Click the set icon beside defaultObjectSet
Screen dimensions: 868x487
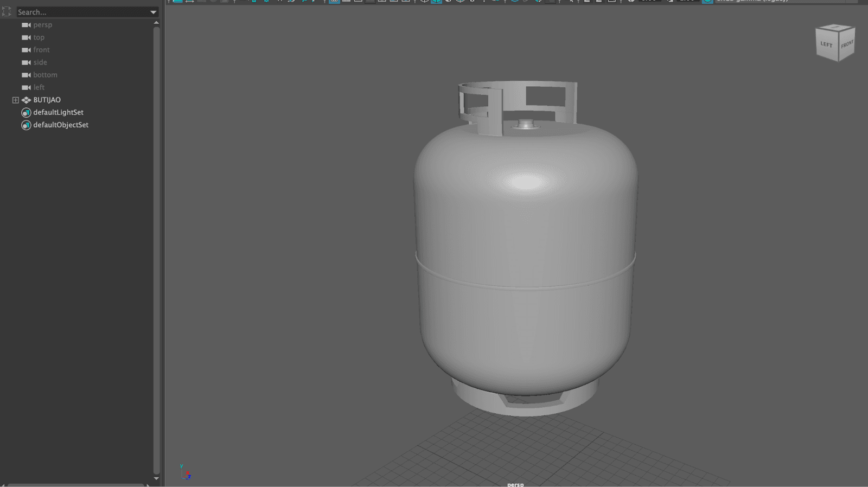coord(26,125)
